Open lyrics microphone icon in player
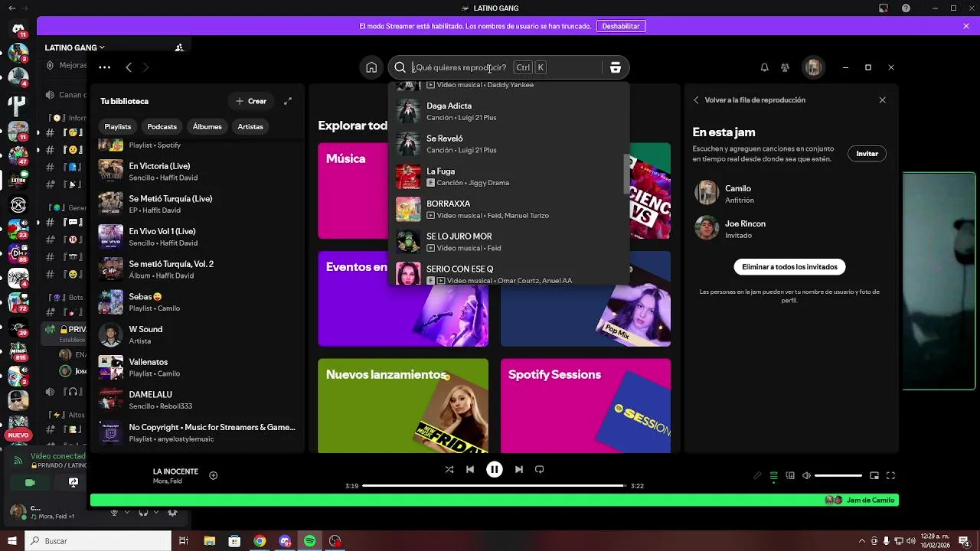Screen dimensions: 980x551 757,475
